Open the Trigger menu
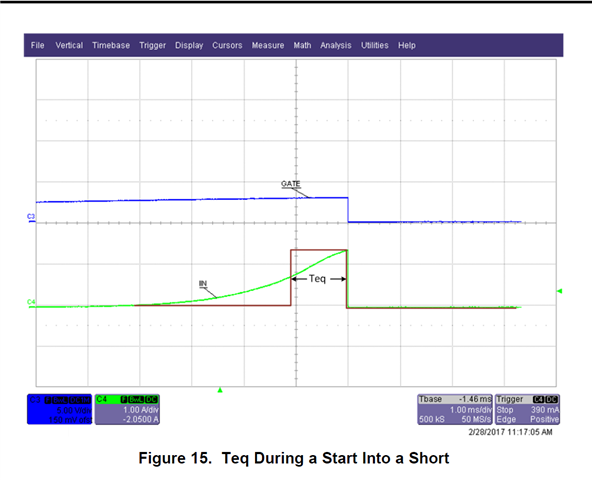The width and height of the screenshot is (592, 480). point(153,45)
